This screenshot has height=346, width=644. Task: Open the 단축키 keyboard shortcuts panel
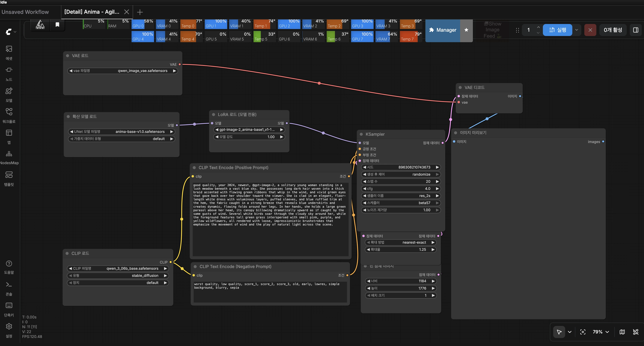[x=9, y=310]
